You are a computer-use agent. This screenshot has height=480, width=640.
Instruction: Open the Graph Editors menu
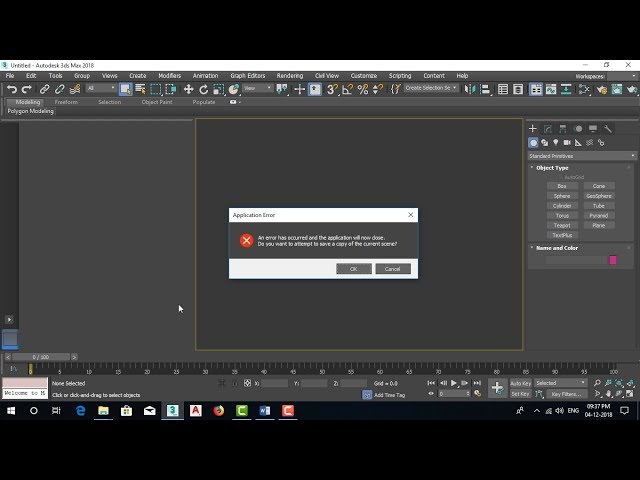point(248,76)
